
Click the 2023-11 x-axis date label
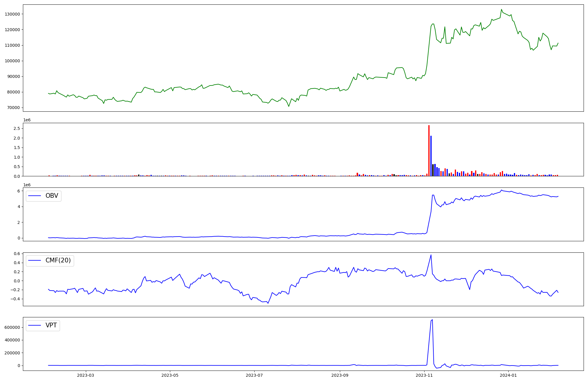point(424,375)
